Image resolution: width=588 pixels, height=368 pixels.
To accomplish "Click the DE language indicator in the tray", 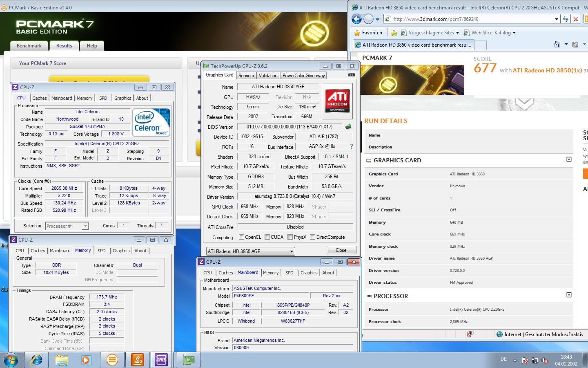I will [x=503, y=359].
